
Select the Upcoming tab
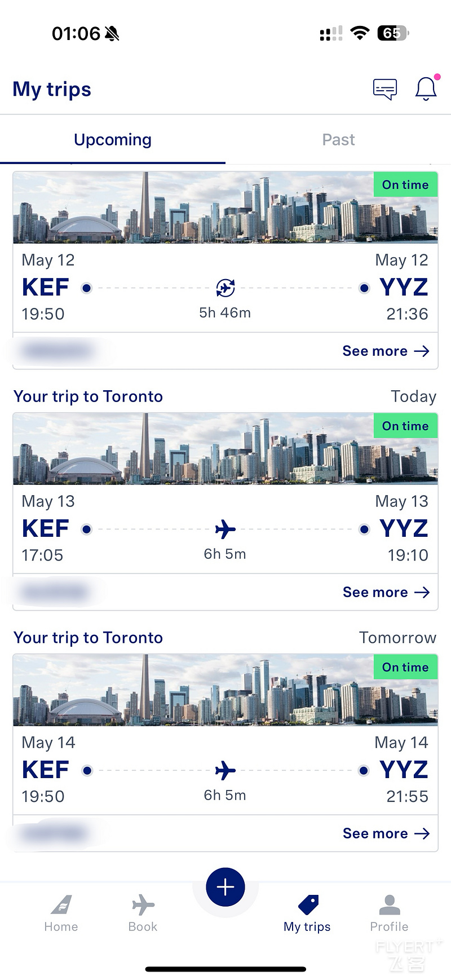[x=113, y=140]
